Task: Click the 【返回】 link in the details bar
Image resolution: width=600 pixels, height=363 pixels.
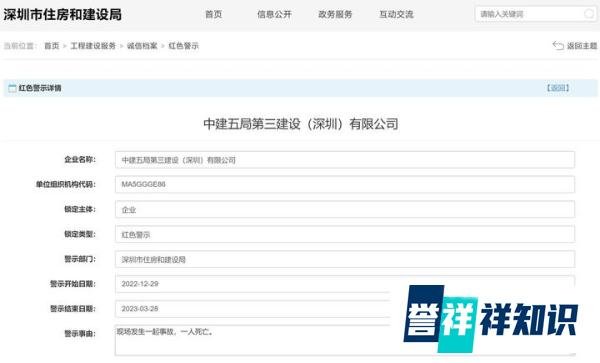Action: tap(558, 88)
